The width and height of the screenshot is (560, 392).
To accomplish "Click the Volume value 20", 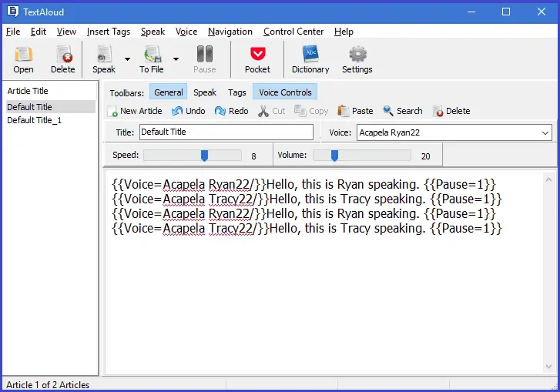I will point(425,156).
